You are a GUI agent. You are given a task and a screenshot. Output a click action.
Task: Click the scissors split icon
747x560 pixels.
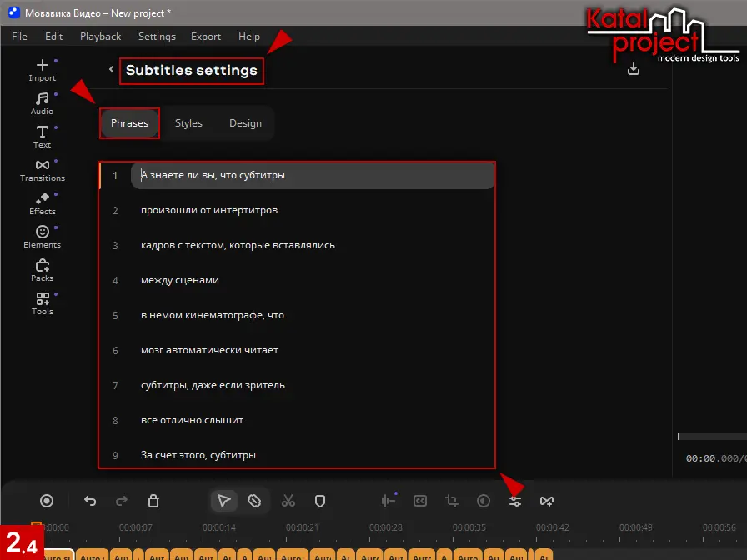(288, 501)
